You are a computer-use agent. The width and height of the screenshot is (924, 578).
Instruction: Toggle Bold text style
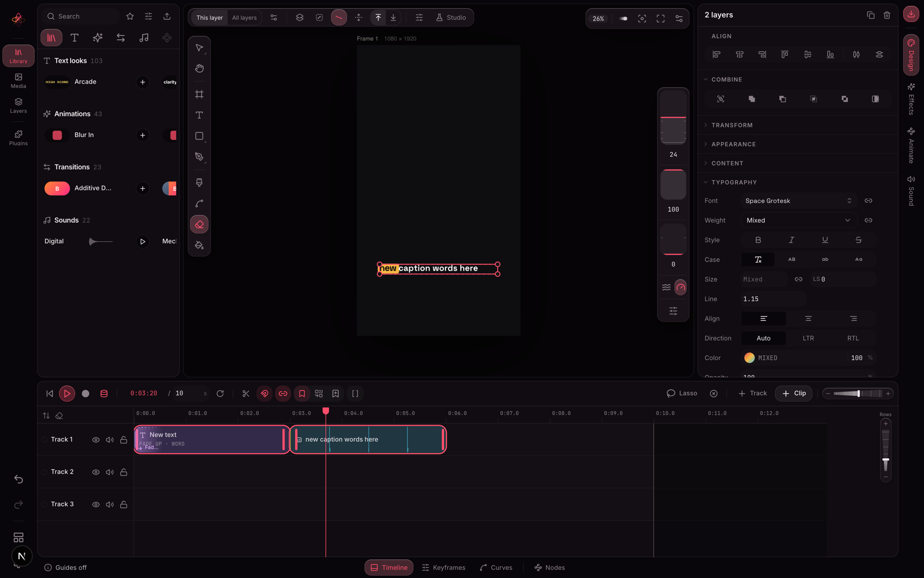pos(758,240)
